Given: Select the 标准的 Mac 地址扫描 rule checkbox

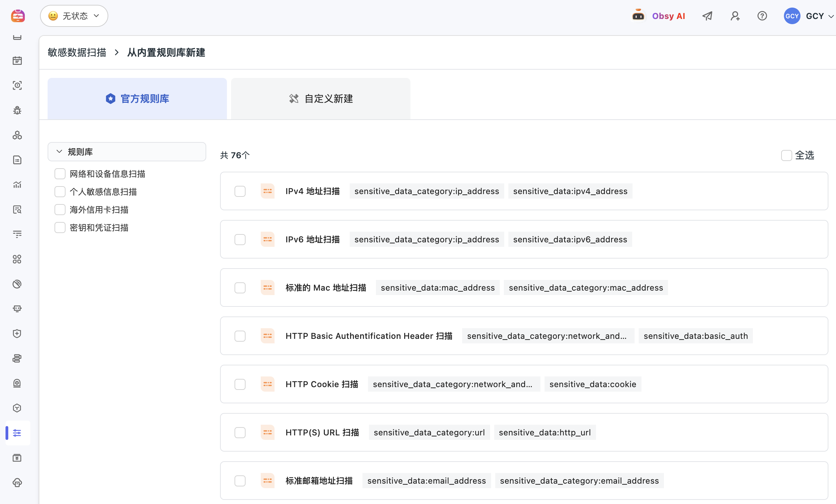Looking at the screenshot, I should pyautogui.click(x=240, y=288).
